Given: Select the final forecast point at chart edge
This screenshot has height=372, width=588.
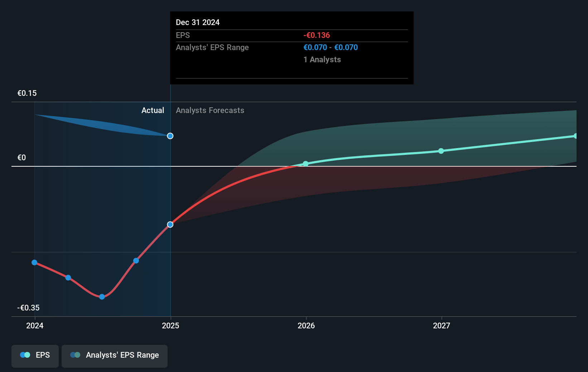Looking at the screenshot, I should (575, 136).
